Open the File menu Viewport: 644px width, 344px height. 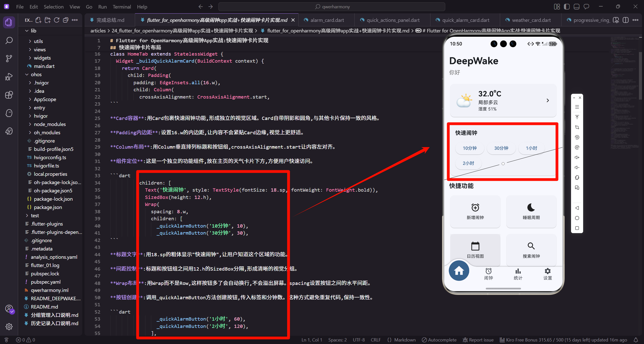[x=20, y=7]
